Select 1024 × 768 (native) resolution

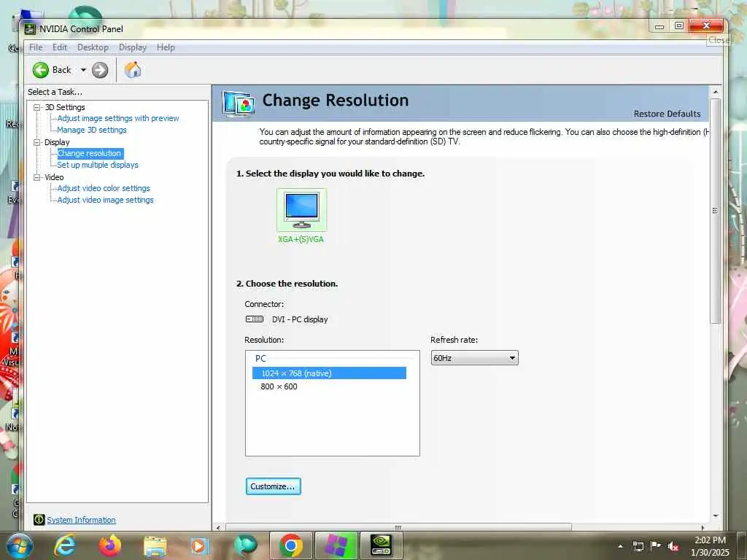[329, 373]
